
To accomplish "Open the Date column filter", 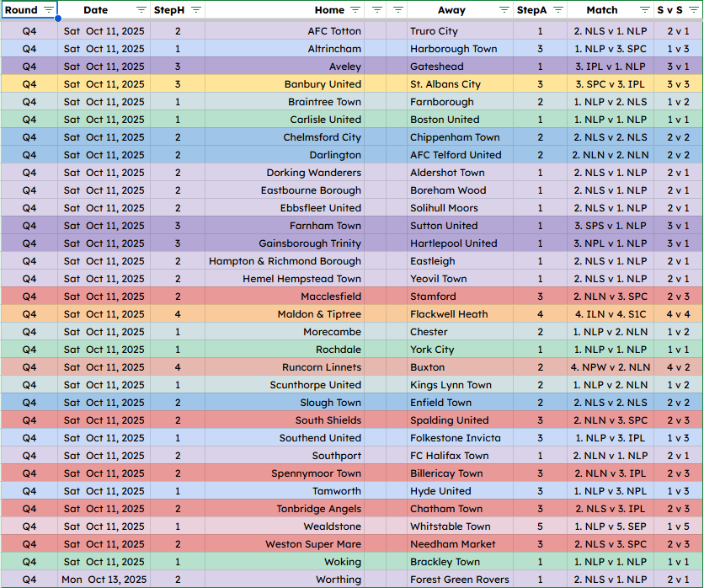I will pyautogui.click(x=141, y=10).
